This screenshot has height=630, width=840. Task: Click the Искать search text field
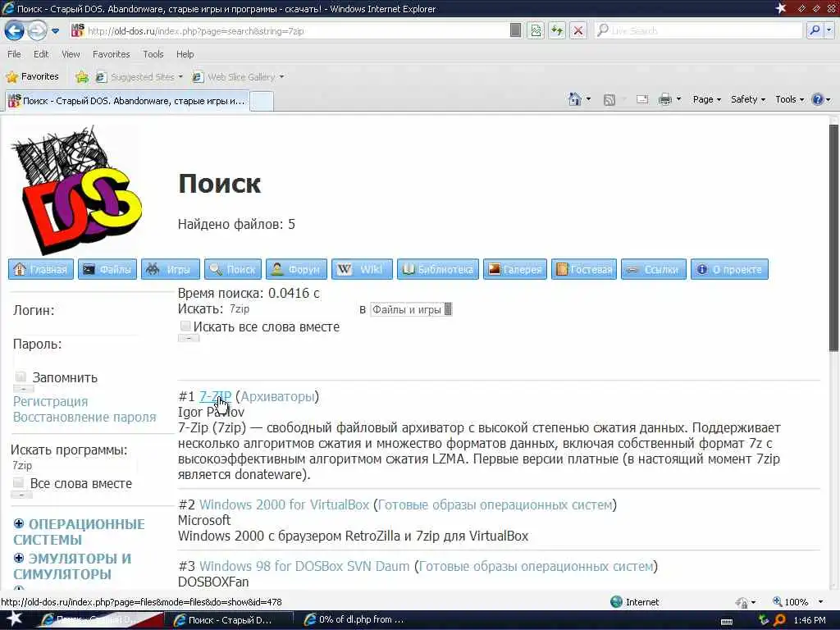[x=290, y=309]
